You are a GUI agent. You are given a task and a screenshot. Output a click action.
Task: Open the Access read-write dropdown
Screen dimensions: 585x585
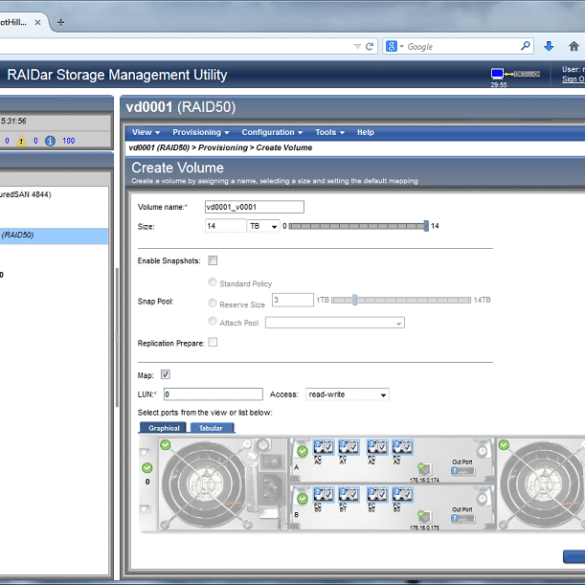347,394
